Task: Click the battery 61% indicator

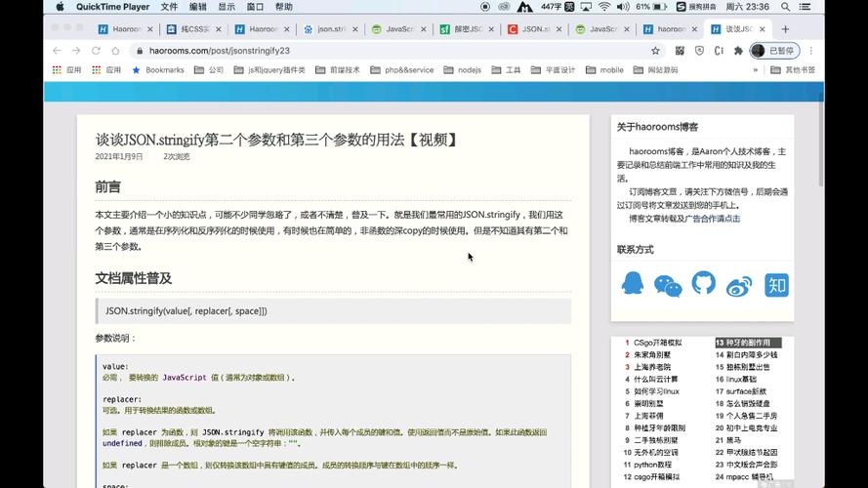Action: click(x=651, y=7)
